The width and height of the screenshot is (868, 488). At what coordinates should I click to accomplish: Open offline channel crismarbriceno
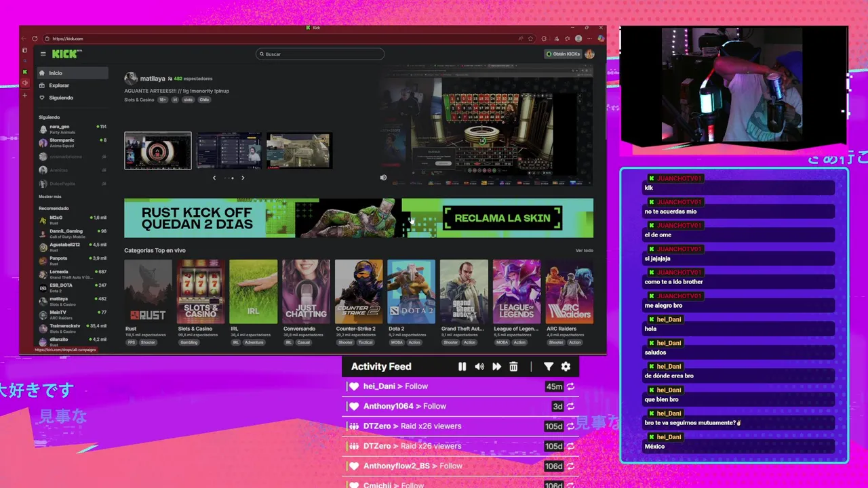pos(73,156)
